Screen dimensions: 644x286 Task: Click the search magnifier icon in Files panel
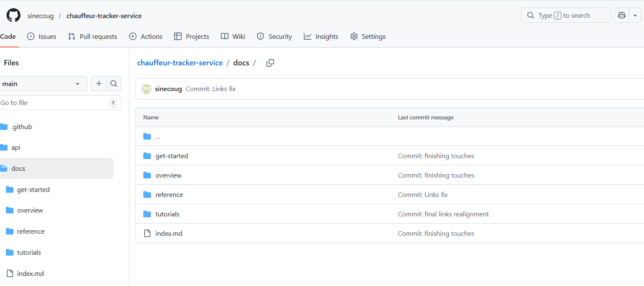point(114,84)
